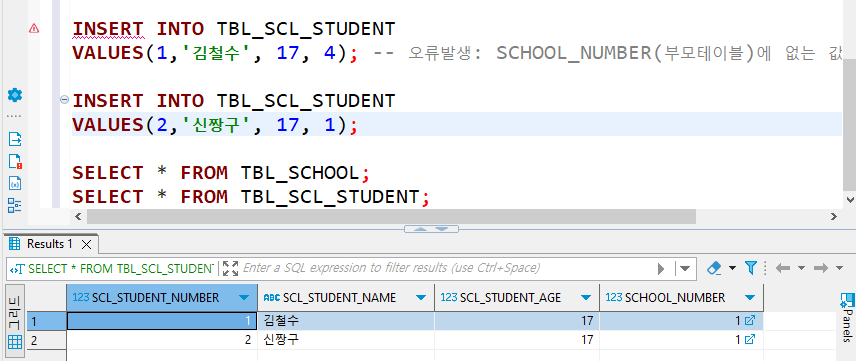The width and height of the screenshot is (856, 361).
Task: Click the sash handle between editor and results
Action: (431, 229)
